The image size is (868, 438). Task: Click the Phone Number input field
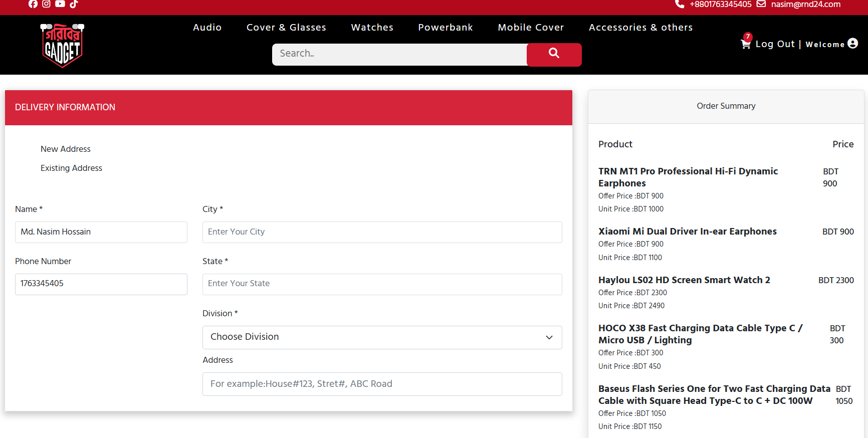coord(101,284)
